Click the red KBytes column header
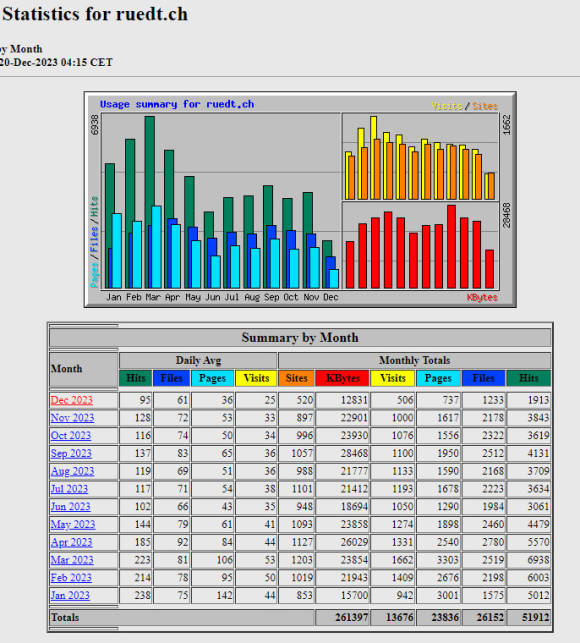 pos(343,378)
